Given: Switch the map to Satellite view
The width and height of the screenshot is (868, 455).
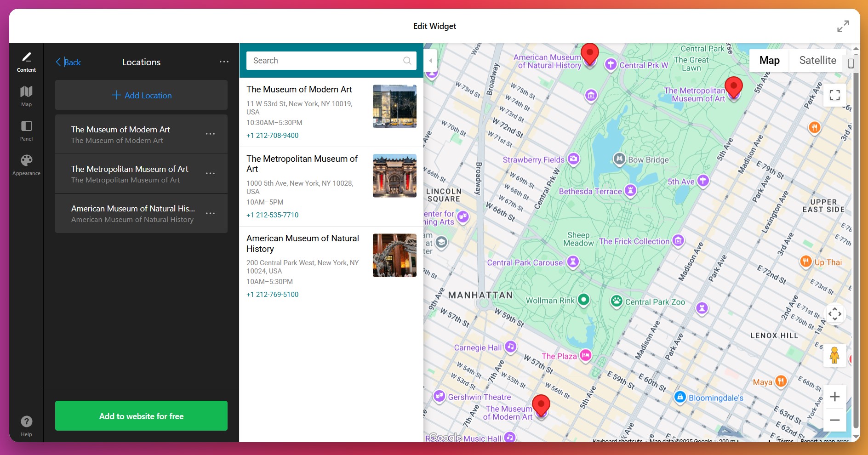Looking at the screenshot, I should click(x=818, y=60).
